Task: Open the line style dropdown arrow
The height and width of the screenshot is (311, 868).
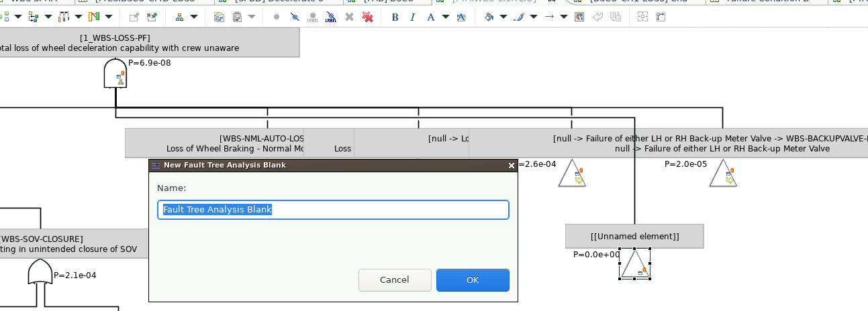Action: coord(564,17)
